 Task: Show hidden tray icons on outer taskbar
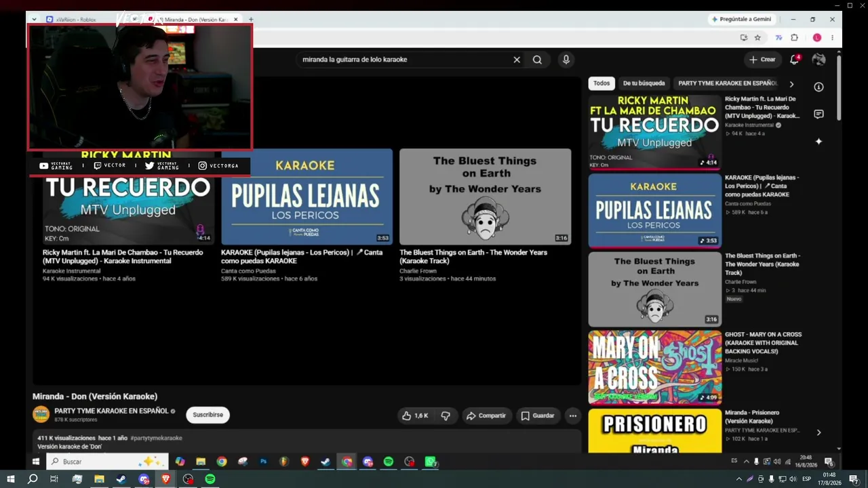coord(739,479)
